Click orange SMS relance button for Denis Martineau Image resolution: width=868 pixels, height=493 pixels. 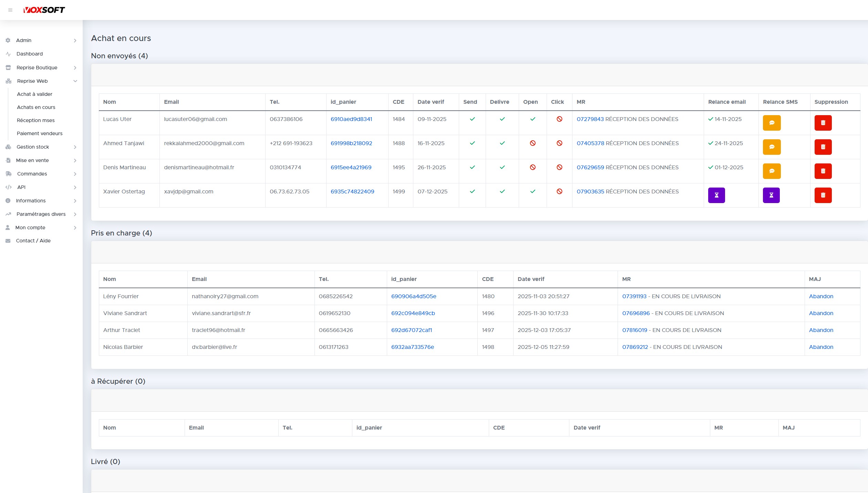pos(772,171)
